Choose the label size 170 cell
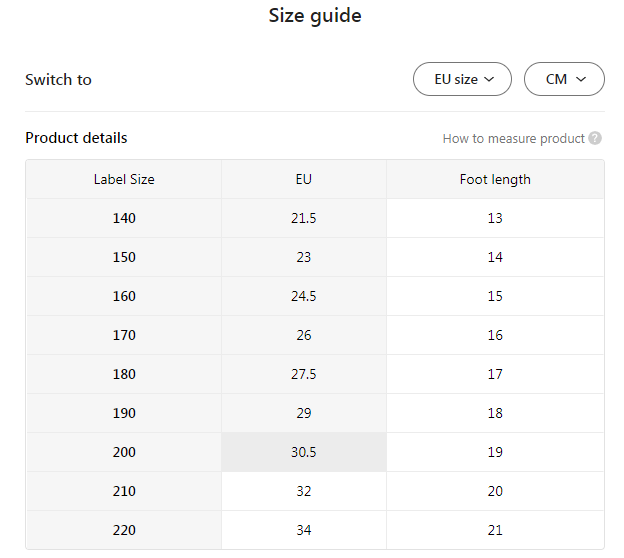 click(124, 335)
